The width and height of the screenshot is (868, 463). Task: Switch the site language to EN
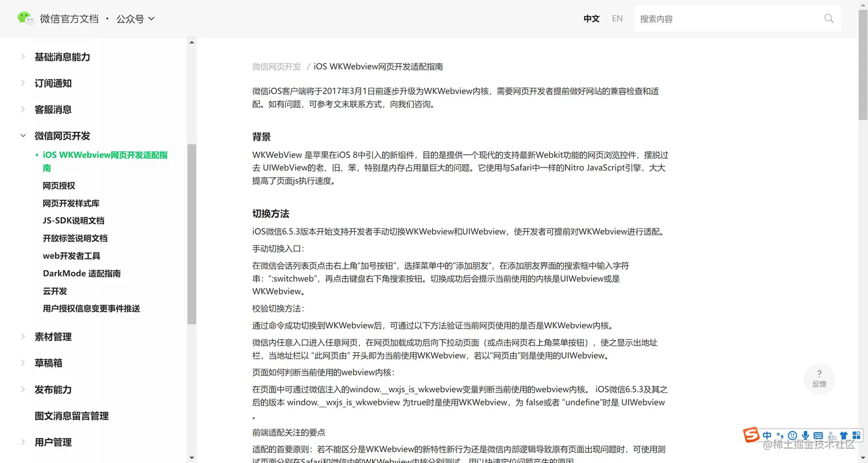coord(617,18)
